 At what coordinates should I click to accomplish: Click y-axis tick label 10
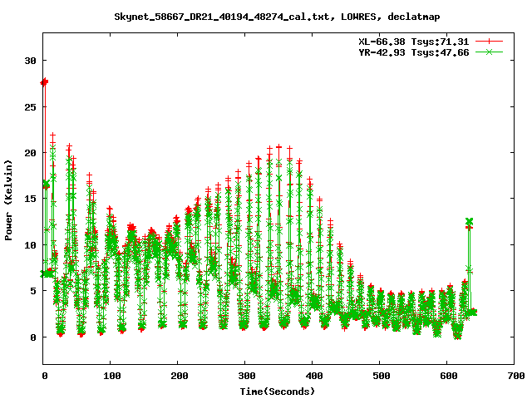click(x=30, y=245)
